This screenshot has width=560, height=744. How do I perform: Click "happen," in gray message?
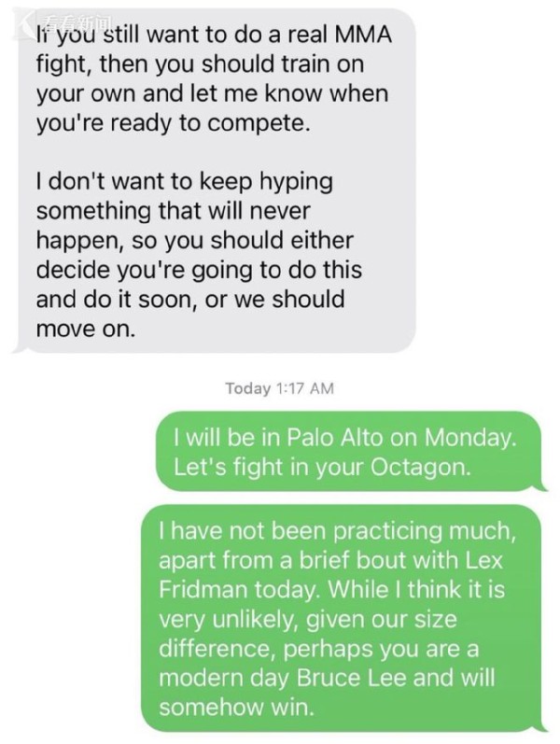pos(80,242)
